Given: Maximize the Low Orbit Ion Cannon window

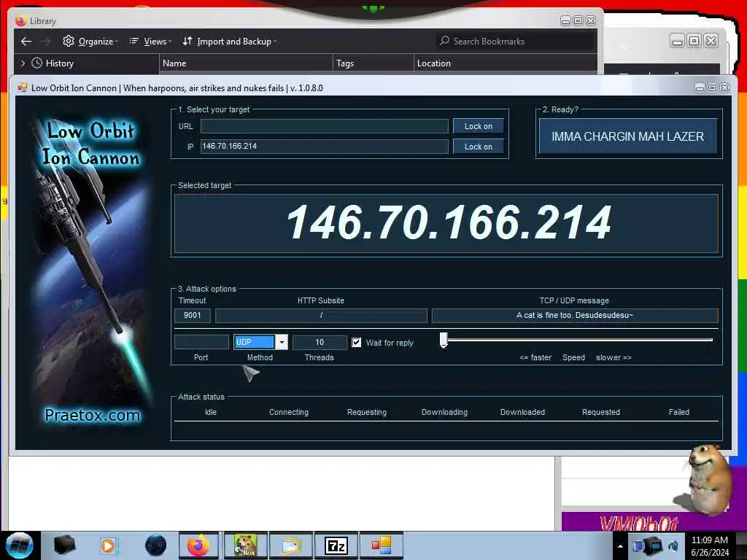Looking at the screenshot, I should (712, 87).
